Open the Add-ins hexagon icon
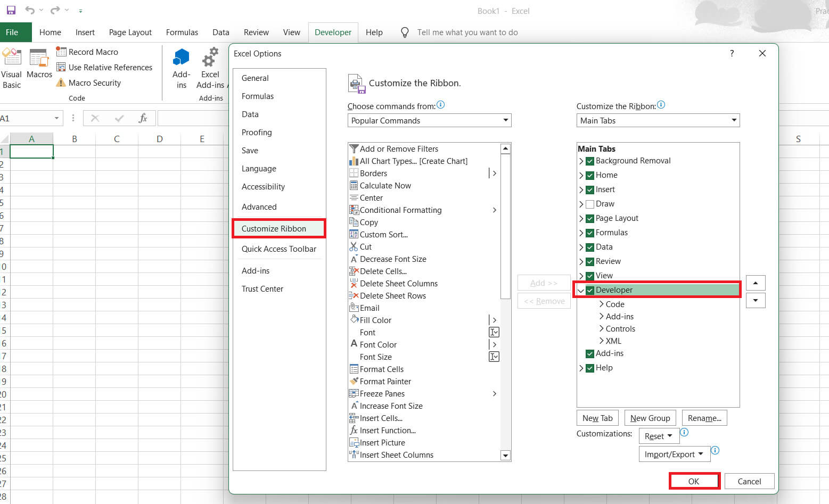 point(182,57)
